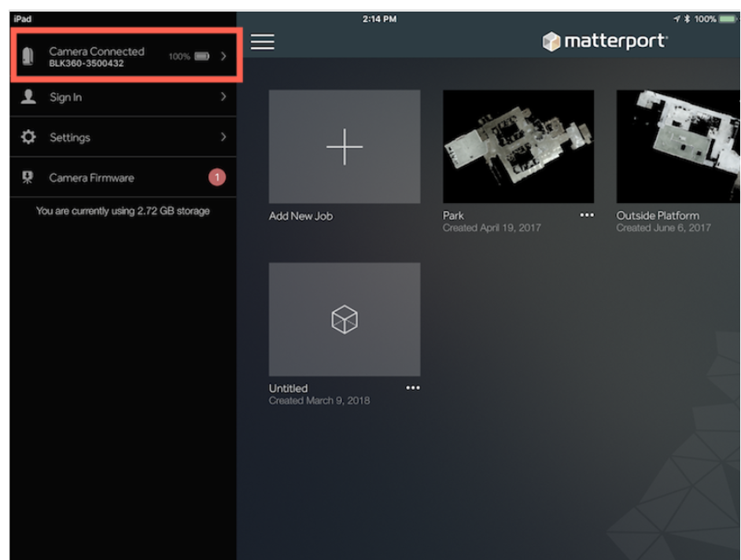Tap the iPad battery status icon
The width and height of the screenshot is (741, 560).
728,19
